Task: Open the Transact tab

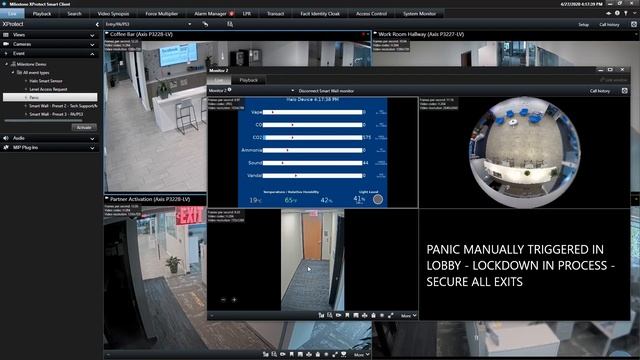Action: [276, 13]
